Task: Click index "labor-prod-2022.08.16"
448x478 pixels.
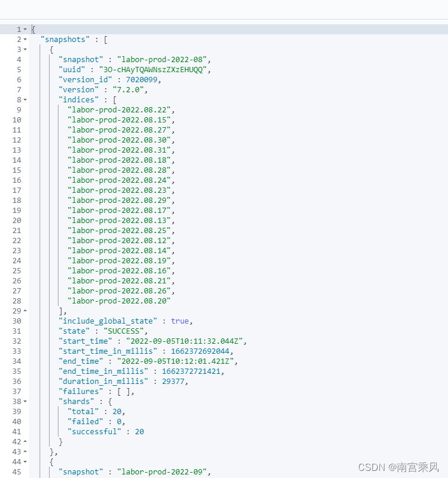Action: tap(119, 271)
